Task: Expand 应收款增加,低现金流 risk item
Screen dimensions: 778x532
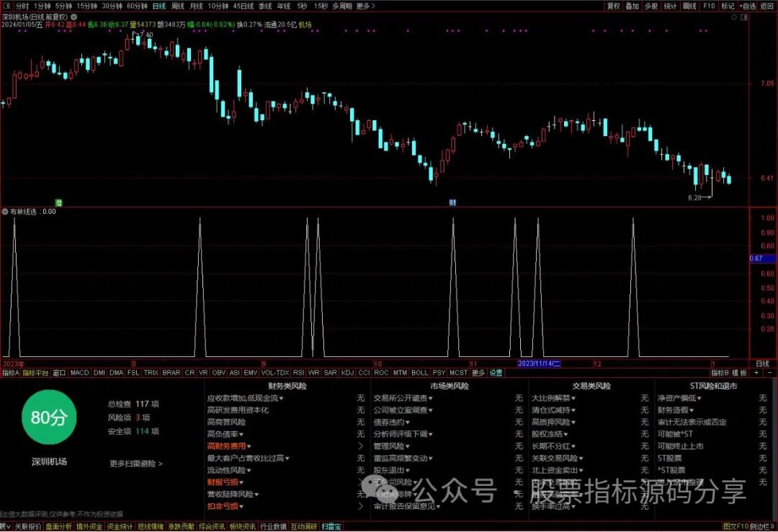Action: [245, 398]
